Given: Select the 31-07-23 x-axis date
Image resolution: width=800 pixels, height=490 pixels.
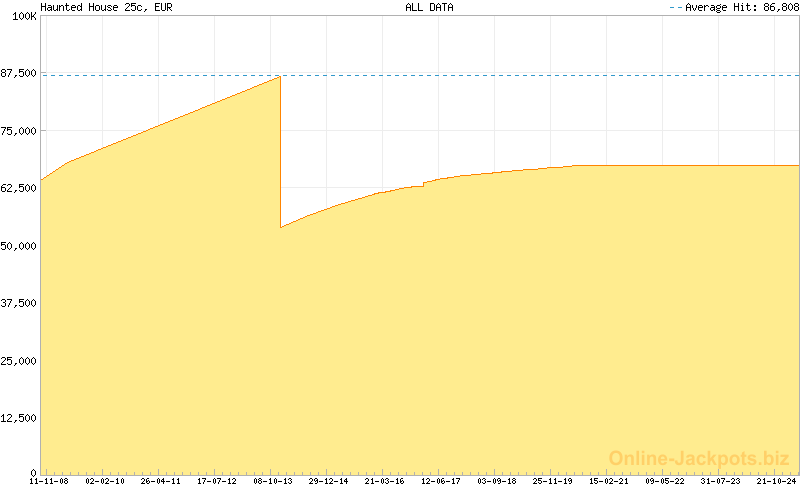Looking at the screenshot, I should pyautogui.click(x=721, y=481).
